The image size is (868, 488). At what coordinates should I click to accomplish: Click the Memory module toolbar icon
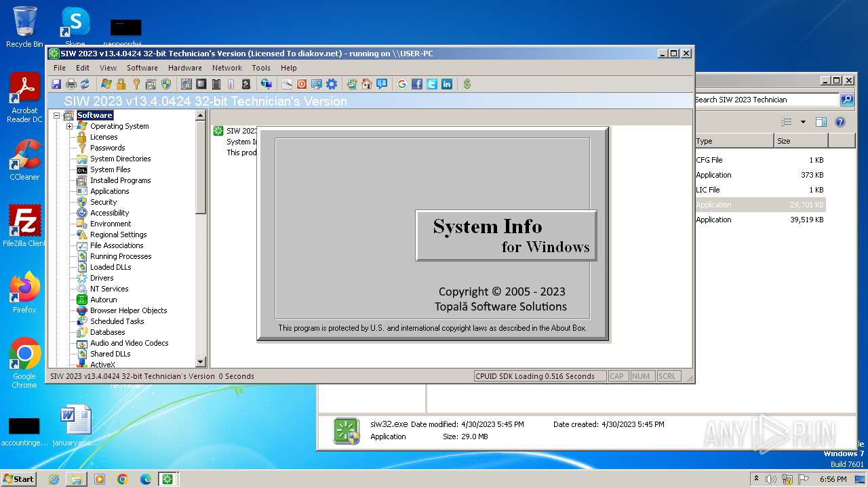point(216,84)
